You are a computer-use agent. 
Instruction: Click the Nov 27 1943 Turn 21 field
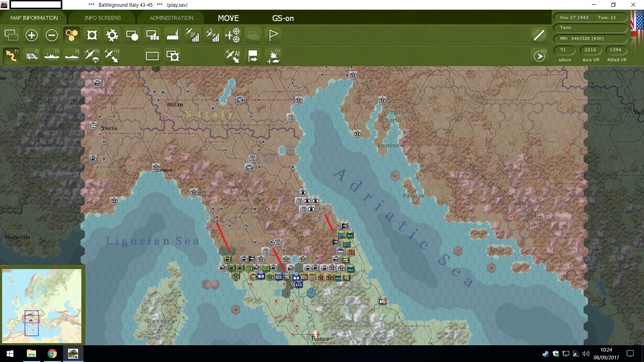tap(591, 17)
